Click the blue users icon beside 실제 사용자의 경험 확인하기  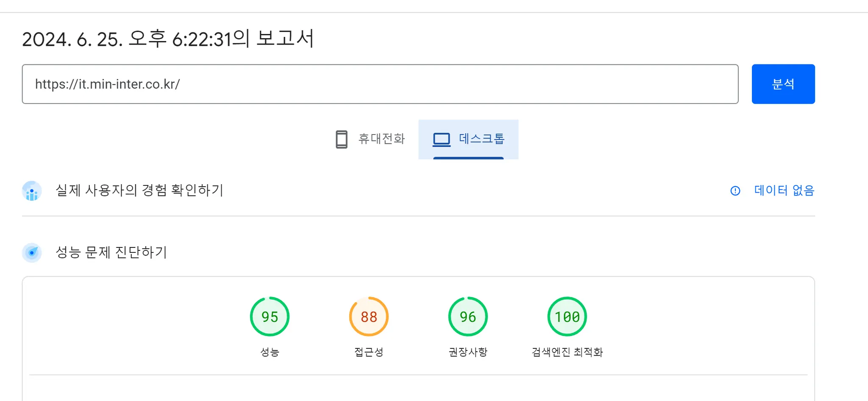coord(32,191)
